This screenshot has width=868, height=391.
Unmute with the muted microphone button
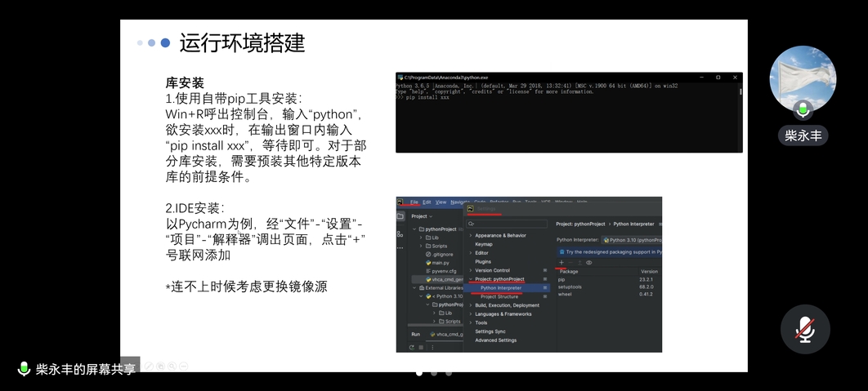(x=805, y=329)
